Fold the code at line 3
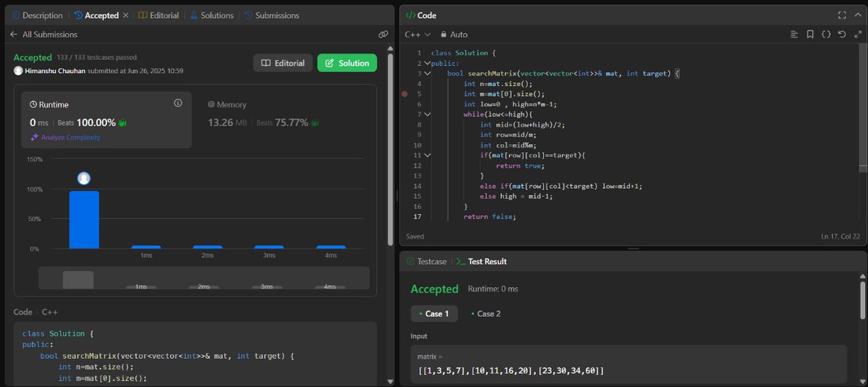This screenshot has width=868, height=387. pyautogui.click(x=427, y=74)
